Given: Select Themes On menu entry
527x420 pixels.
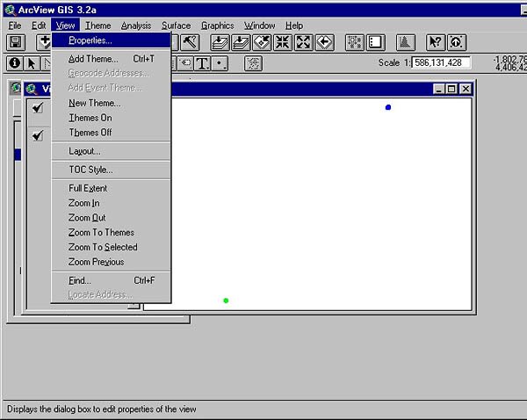Looking at the screenshot, I should pyautogui.click(x=112, y=118).
